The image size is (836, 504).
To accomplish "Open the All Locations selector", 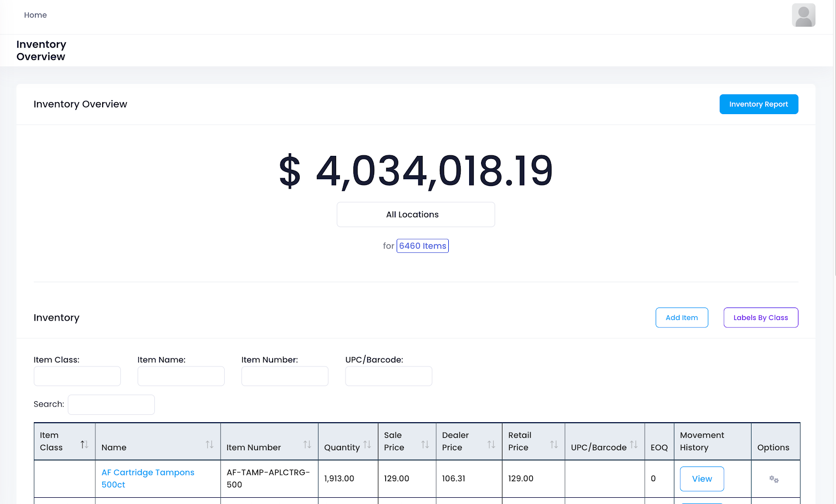I will (x=415, y=214).
